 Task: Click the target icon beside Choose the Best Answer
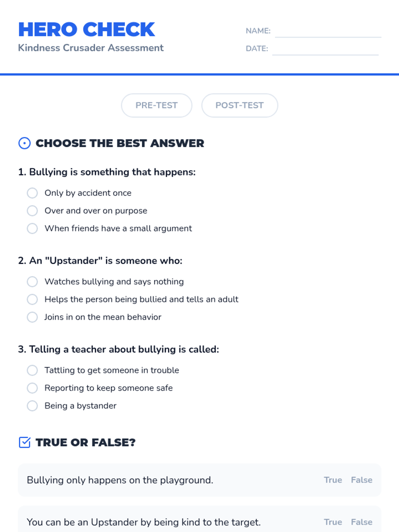coord(24,143)
